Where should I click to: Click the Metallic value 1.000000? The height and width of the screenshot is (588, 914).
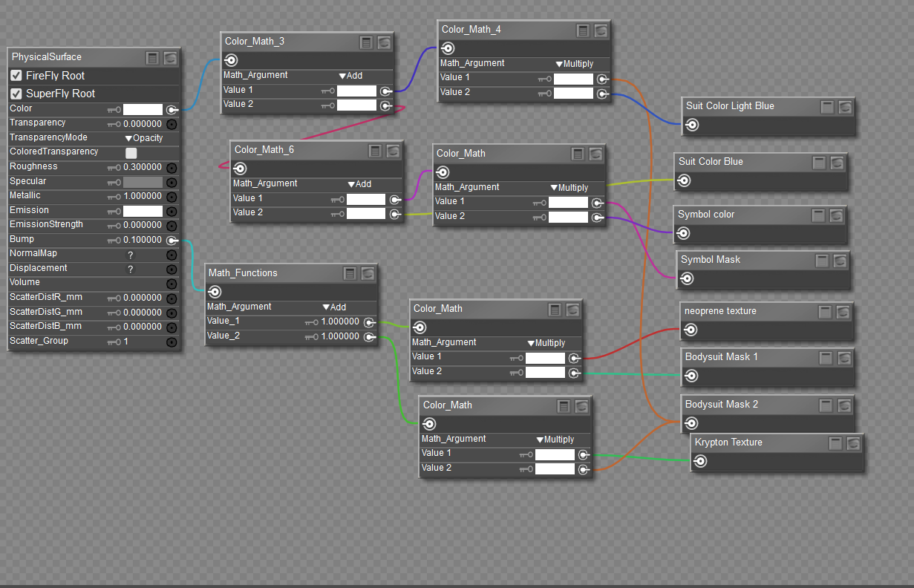tap(142, 197)
